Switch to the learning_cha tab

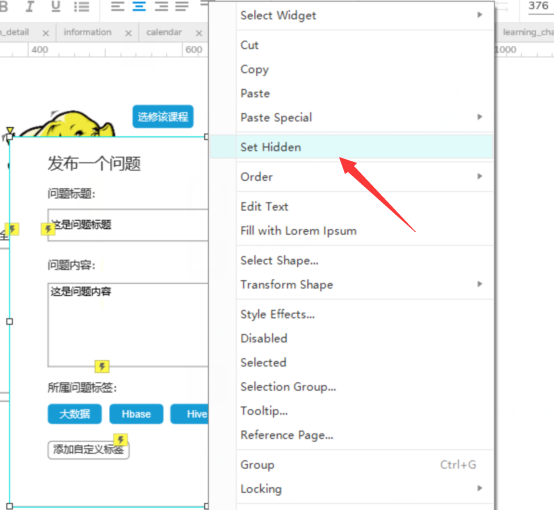(x=528, y=32)
